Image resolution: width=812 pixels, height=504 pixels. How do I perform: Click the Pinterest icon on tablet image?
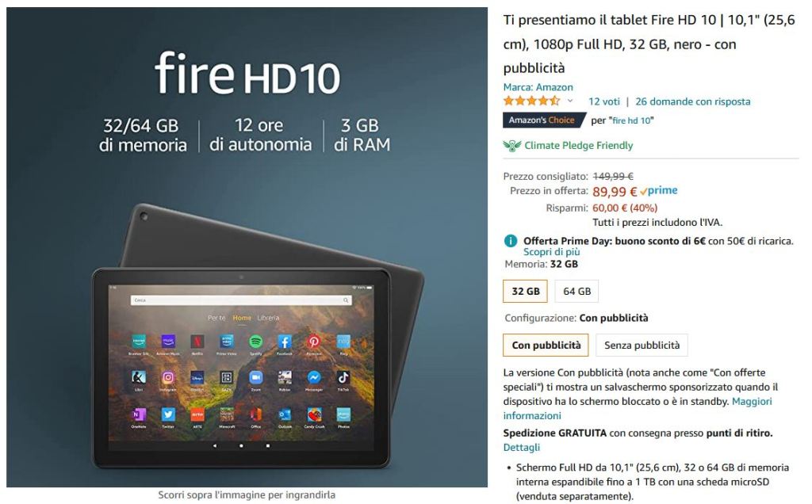314,341
